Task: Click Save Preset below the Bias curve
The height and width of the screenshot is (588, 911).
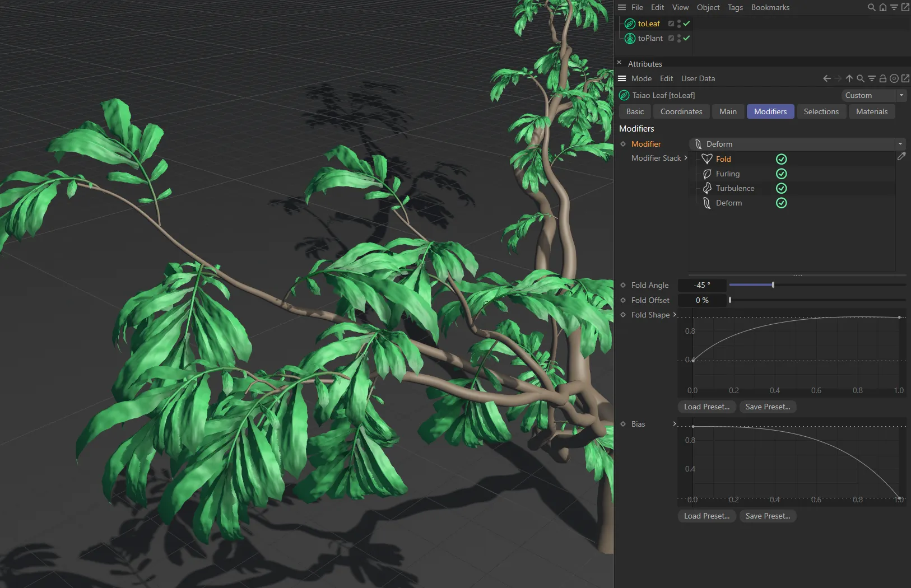Action: 768,516
